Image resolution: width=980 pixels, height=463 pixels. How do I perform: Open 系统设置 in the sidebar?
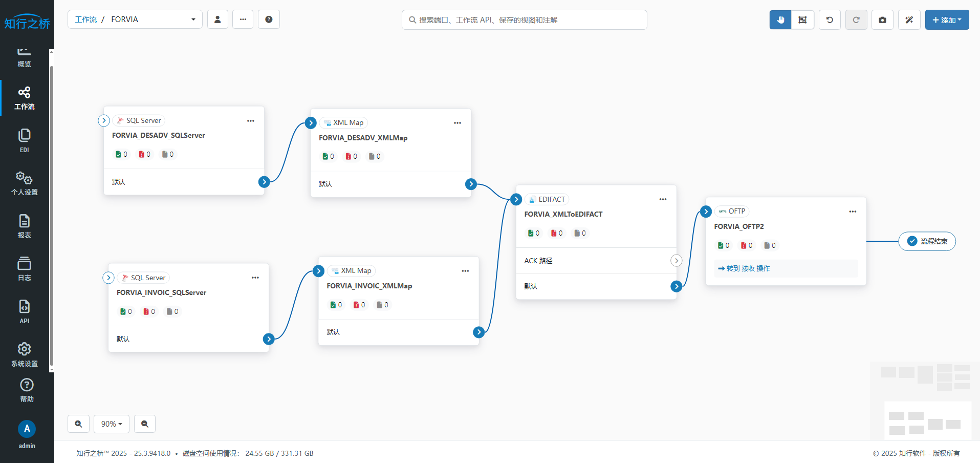tap(24, 354)
